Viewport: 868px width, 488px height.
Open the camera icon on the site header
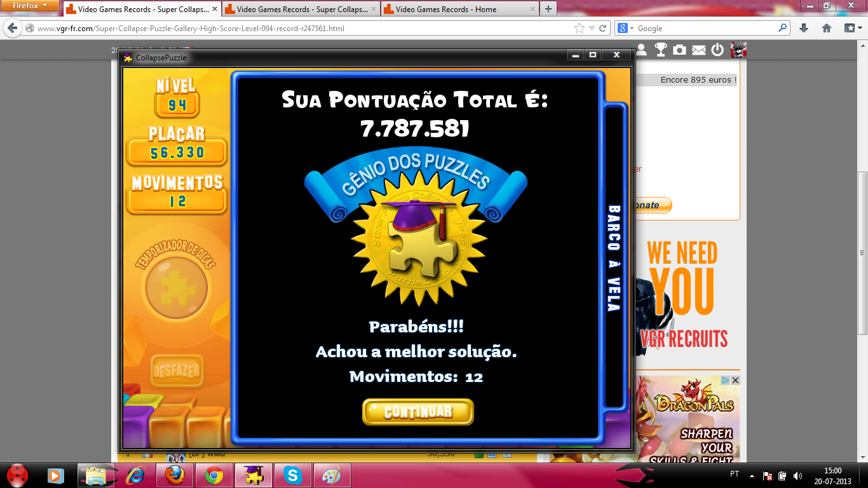click(x=679, y=50)
